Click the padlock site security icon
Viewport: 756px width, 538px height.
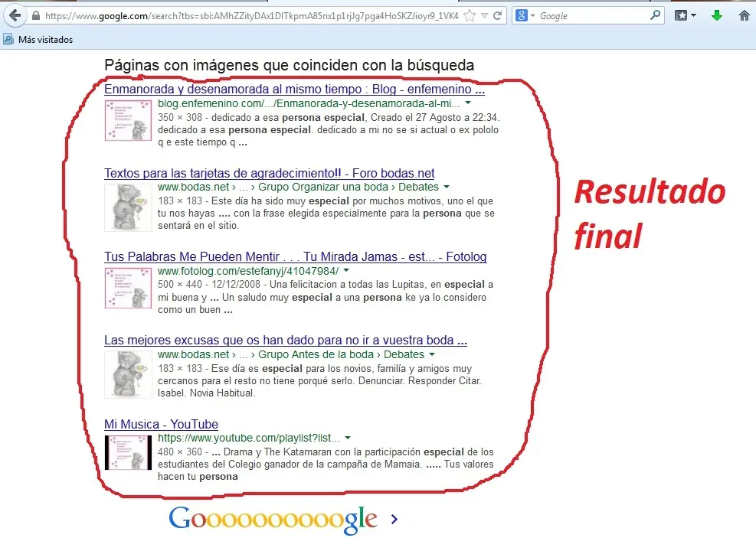coord(36,16)
